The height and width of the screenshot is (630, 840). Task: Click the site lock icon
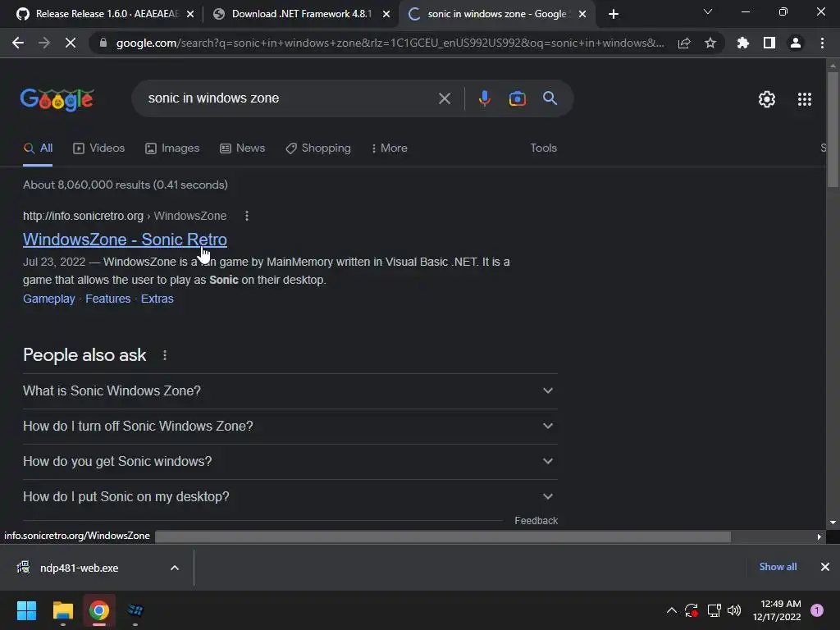(x=103, y=43)
